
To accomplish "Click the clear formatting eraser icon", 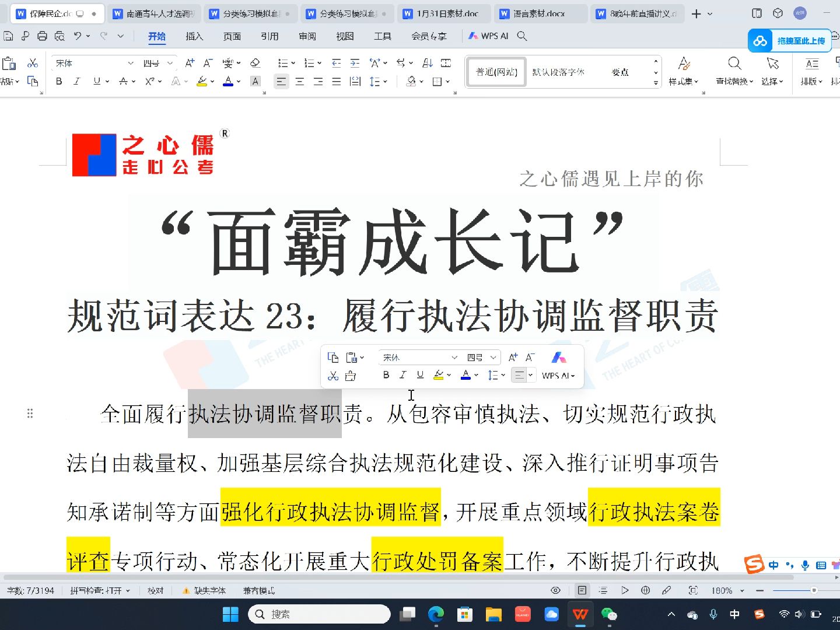I will click(255, 62).
